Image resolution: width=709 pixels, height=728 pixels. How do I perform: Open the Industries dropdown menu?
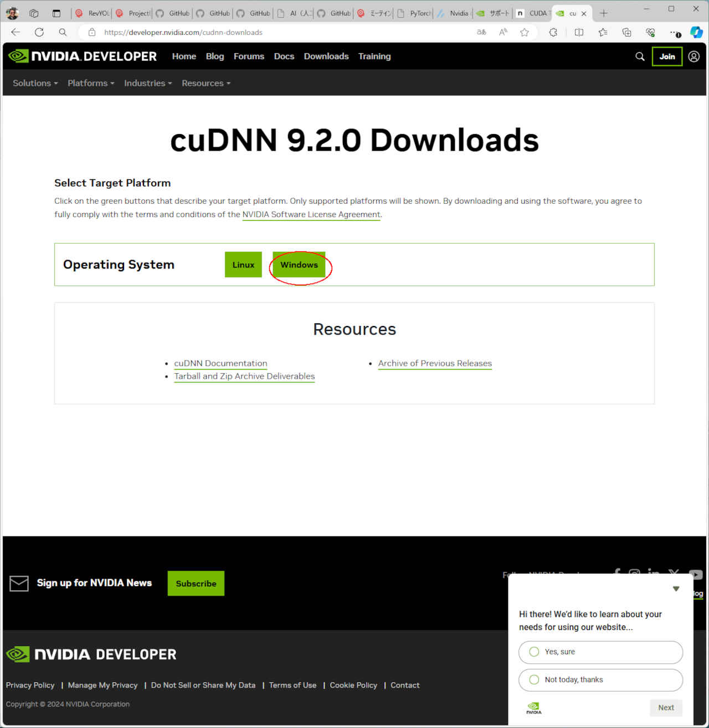(x=148, y=83)
